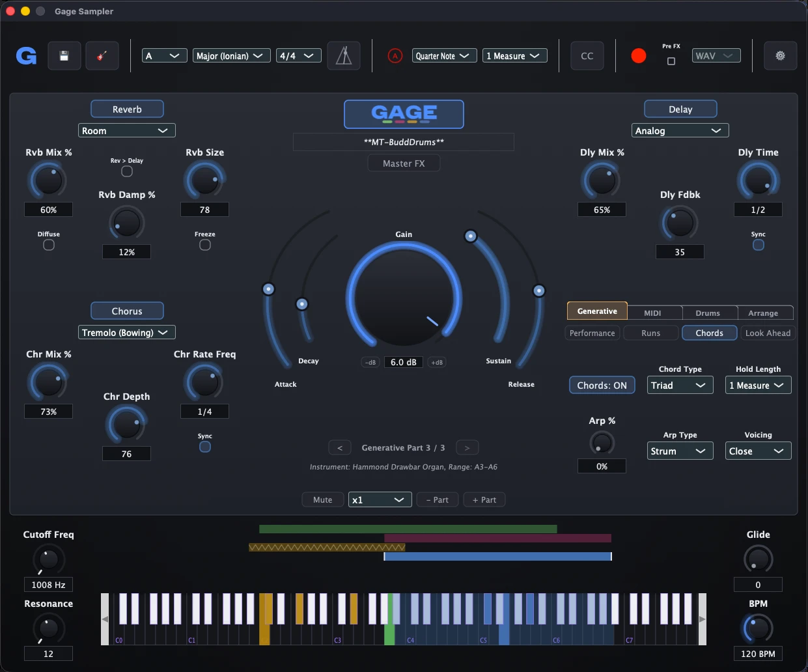
Task: Open settings with the gear icon
Action: tap(780, 56)
